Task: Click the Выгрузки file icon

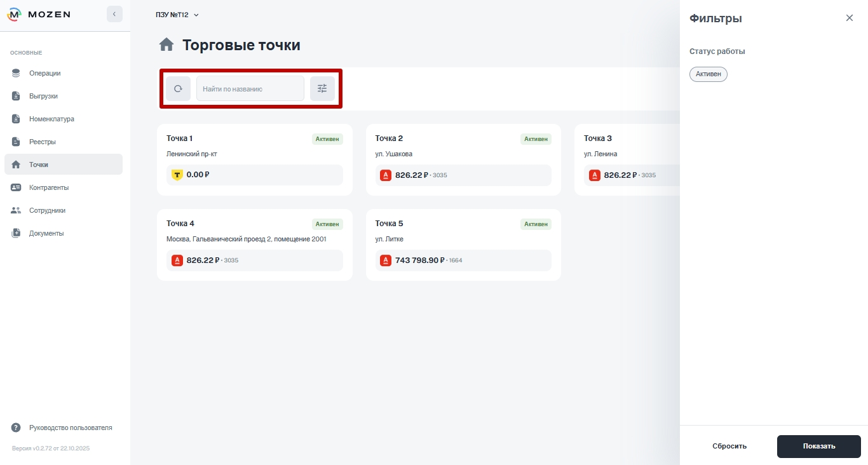Action: pos(16,96)
